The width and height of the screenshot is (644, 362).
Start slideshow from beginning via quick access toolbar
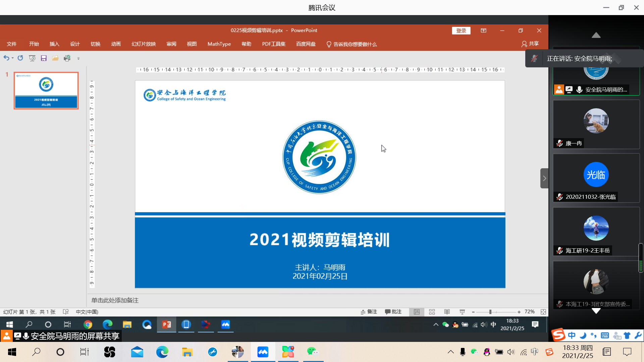pyautogui.click(x=32, y=58)
